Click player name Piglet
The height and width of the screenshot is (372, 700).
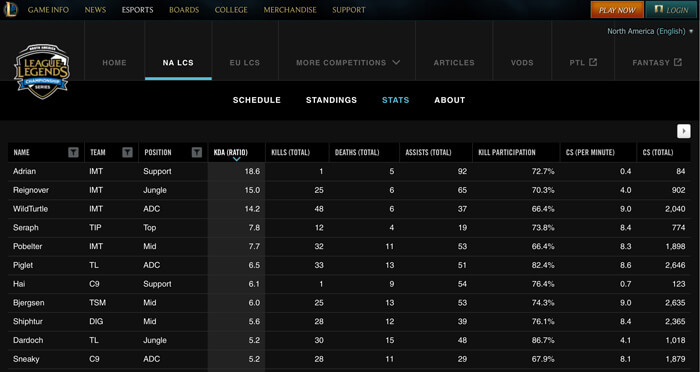[x=23, y=265]
